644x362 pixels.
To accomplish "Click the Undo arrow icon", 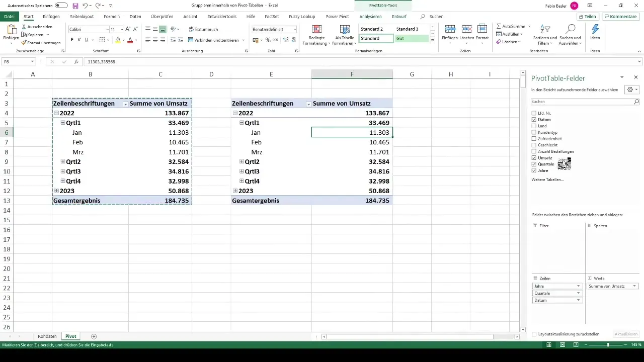I will click(86, 5).
